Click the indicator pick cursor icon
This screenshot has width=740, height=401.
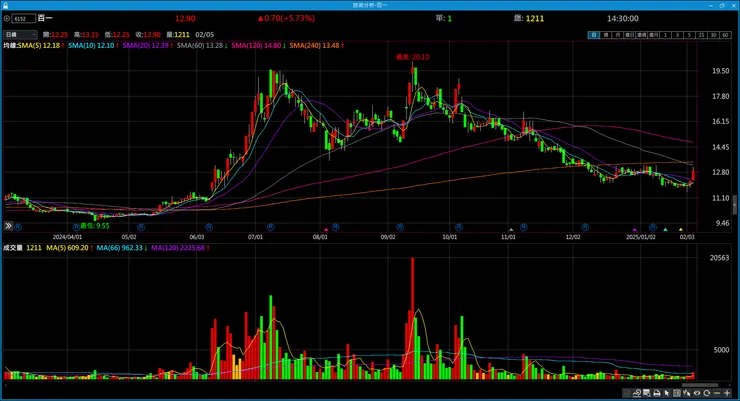(x=687, y=393)
